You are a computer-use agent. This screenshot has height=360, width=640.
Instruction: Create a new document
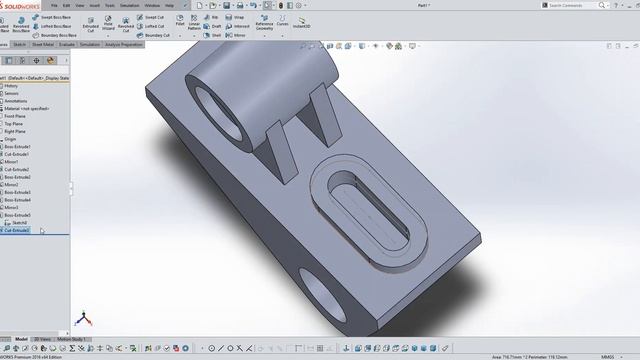pyautogui.click(x=199, y=5)
